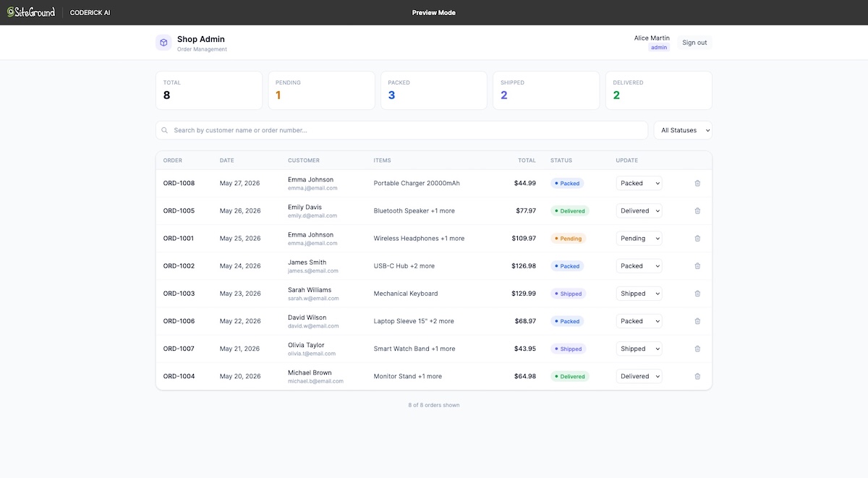Click the Shipped status badge of ORD-1007
The image size is (868, 478).
pos(568,349)
